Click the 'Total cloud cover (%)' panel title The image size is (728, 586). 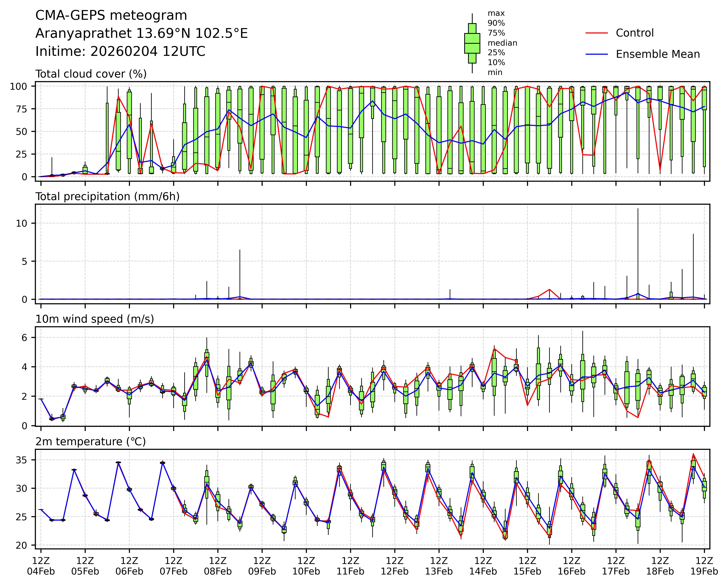(x=91, y=74)
